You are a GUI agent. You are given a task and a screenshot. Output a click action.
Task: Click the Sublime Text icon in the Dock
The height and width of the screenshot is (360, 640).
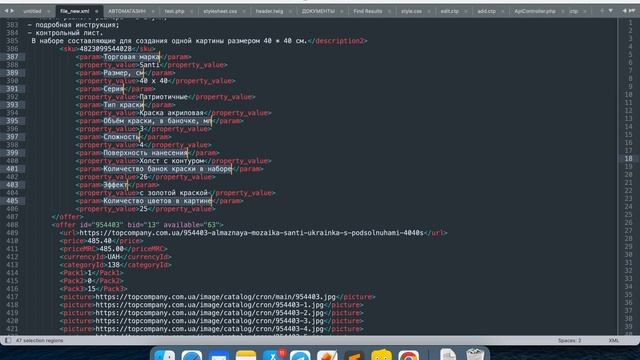point(354,355)
